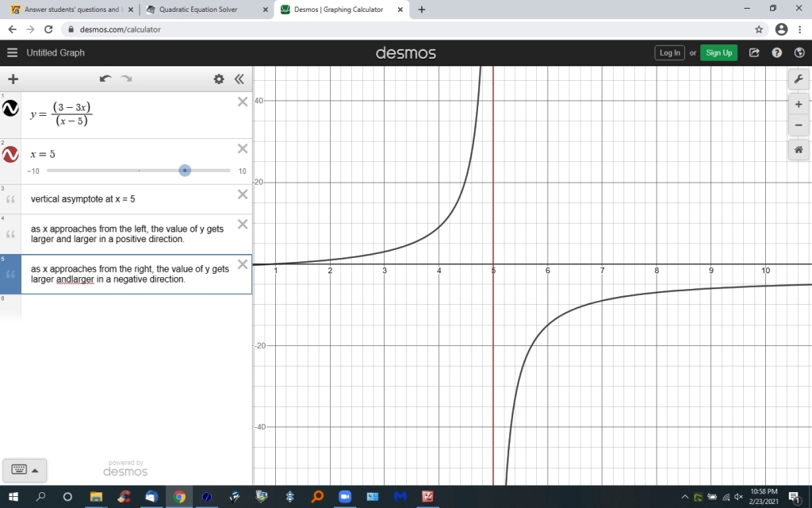Image resolution: width=812 pixels, height=508 pixels.
Task: Open the expression list settings gear
Action: (219, 79)
